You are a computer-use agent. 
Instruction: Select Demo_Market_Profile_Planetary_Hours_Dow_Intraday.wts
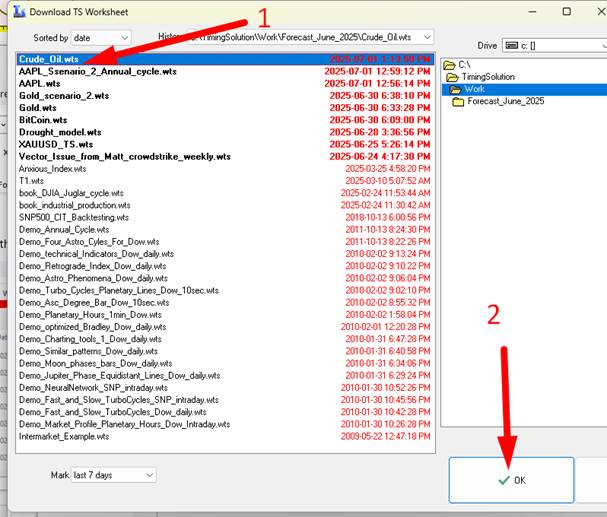225,424
